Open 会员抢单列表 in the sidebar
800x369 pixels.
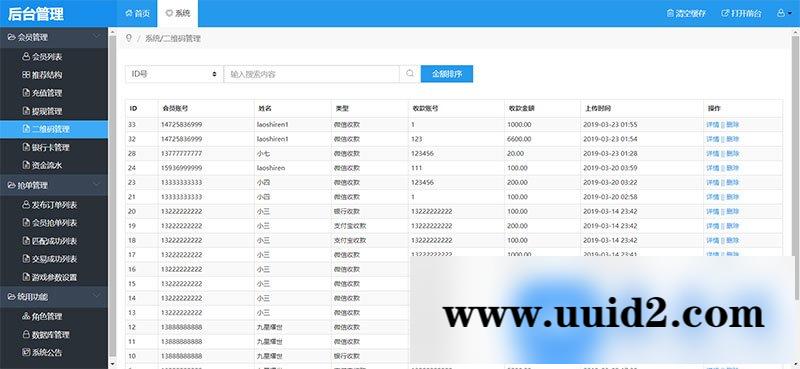click(x=49, y=223)
